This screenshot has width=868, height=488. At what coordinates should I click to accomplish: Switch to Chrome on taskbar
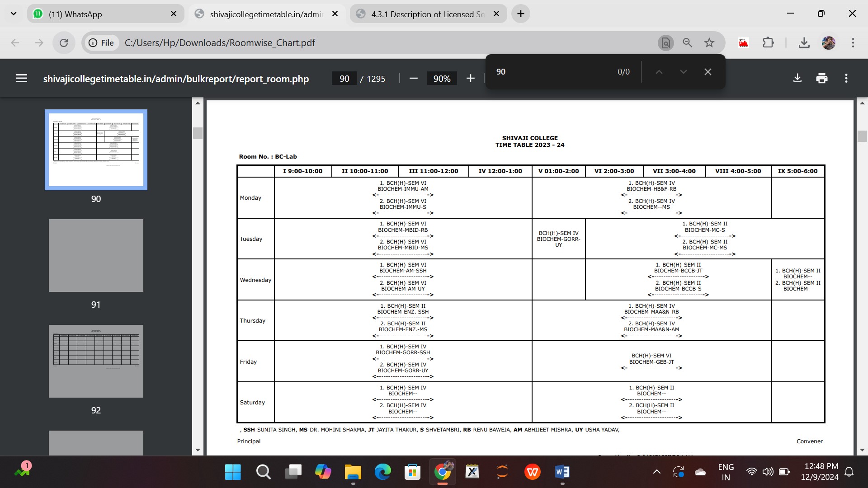[443, 472]
